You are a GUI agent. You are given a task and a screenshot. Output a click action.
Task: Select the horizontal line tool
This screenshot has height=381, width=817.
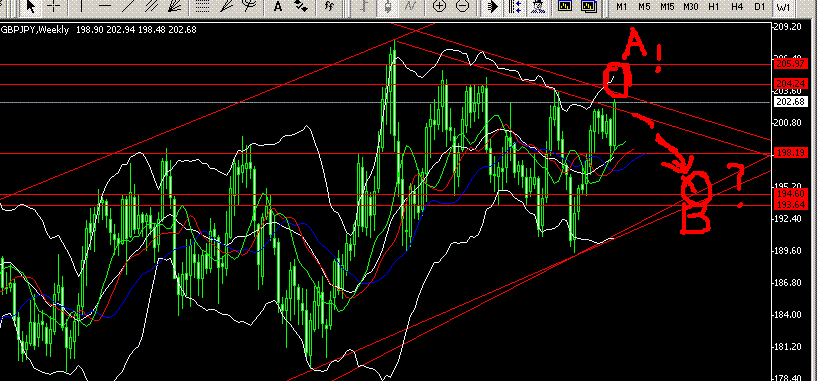(105, 6)
